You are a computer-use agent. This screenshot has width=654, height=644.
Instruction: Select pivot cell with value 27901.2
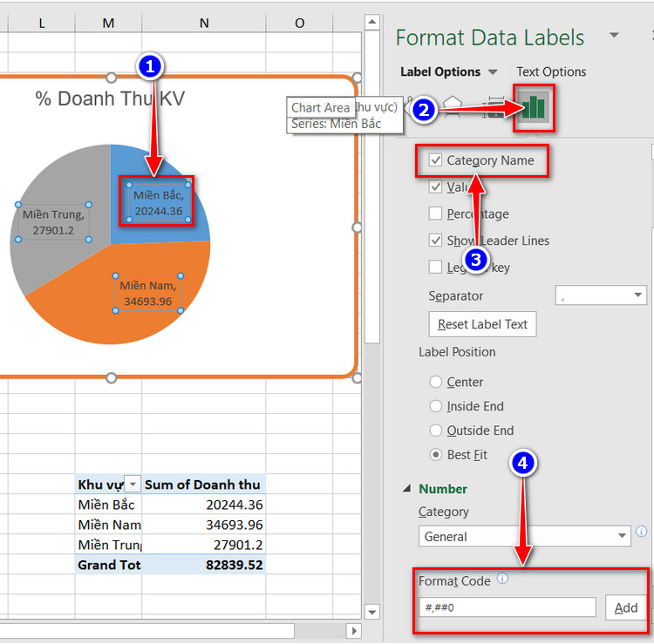203,545
